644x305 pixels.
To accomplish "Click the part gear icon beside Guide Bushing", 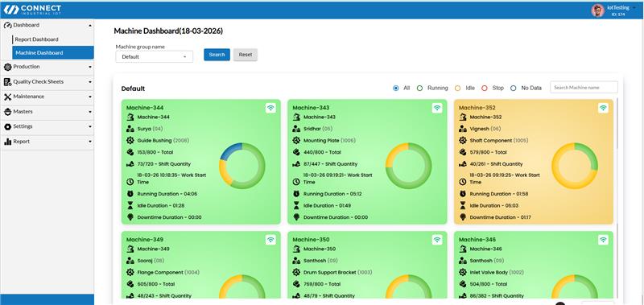I will point(130,140).
